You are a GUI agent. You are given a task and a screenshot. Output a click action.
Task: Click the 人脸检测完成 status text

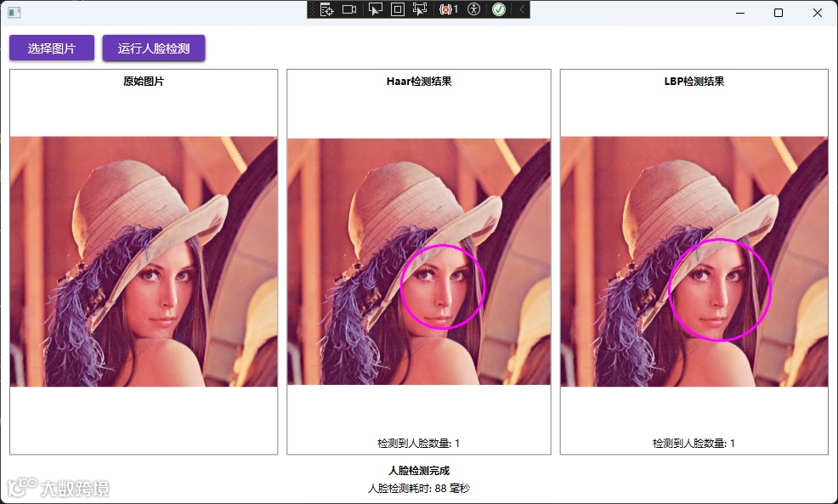(x=419, y=470)
